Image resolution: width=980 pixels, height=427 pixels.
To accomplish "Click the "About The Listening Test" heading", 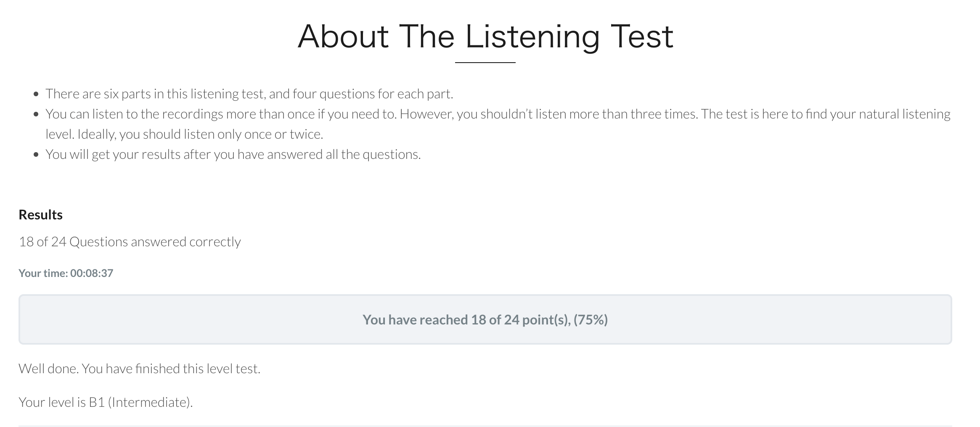I will coord(485,37).
